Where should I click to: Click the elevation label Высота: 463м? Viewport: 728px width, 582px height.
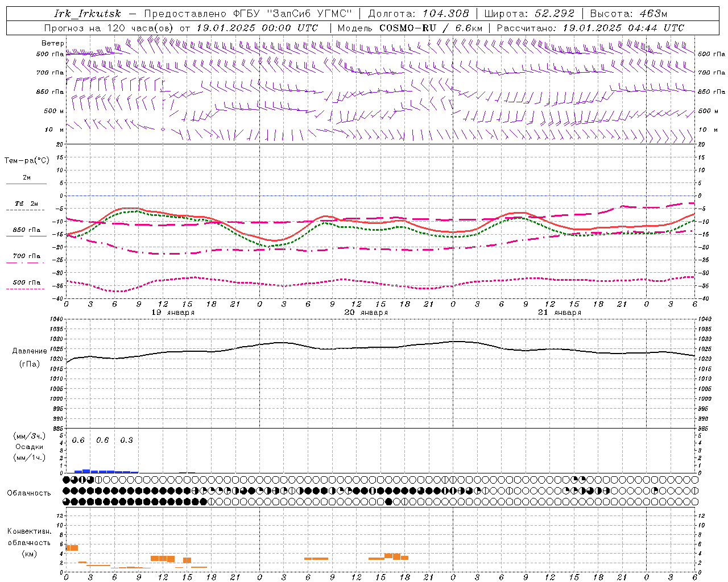coord(628,14)
